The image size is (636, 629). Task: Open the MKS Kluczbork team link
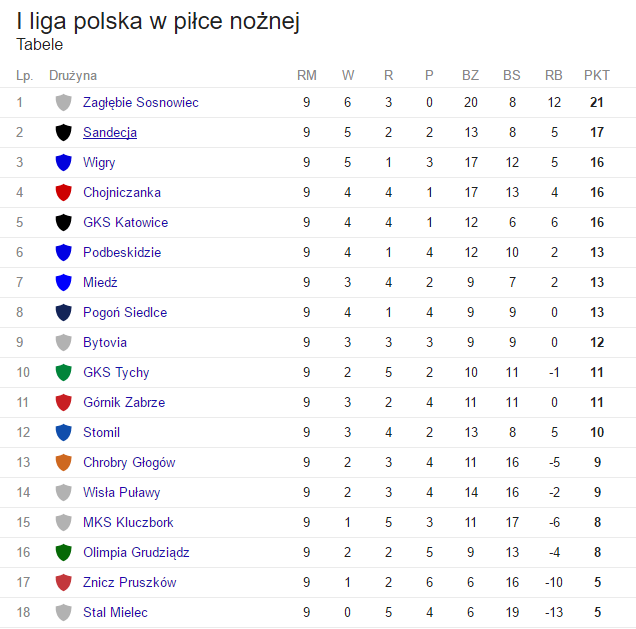pos(128,522)
